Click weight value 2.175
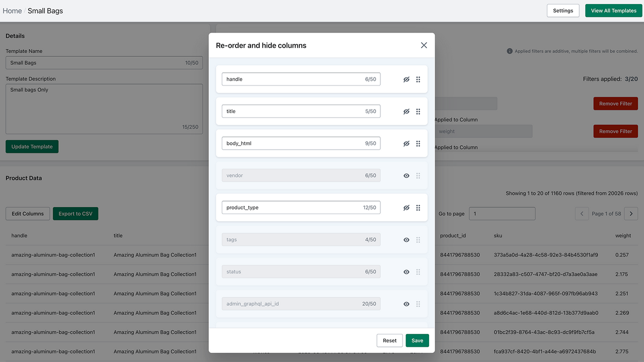 (x=621, y=275)
